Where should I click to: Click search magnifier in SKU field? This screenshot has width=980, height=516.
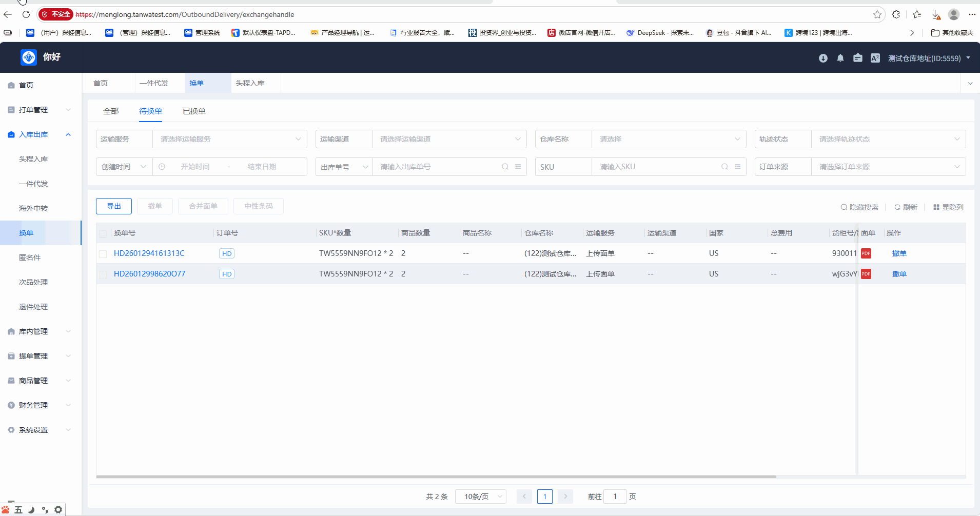(x=724, y=167)
